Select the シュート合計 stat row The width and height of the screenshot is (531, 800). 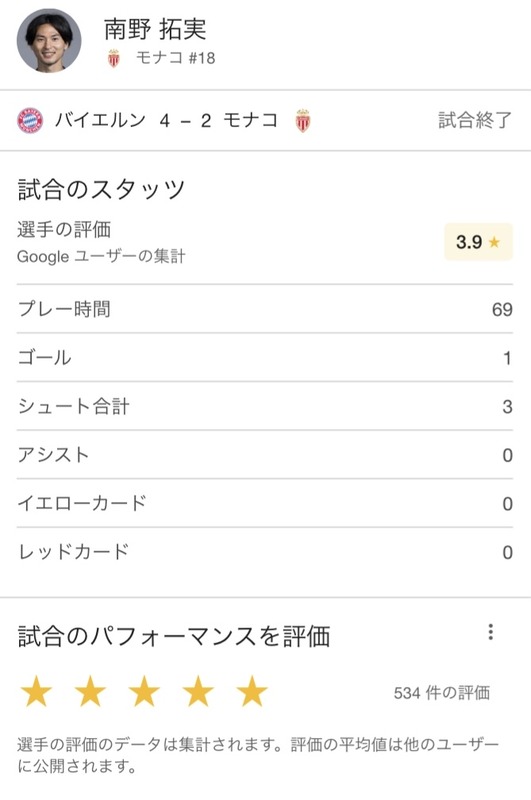(265, 406)
